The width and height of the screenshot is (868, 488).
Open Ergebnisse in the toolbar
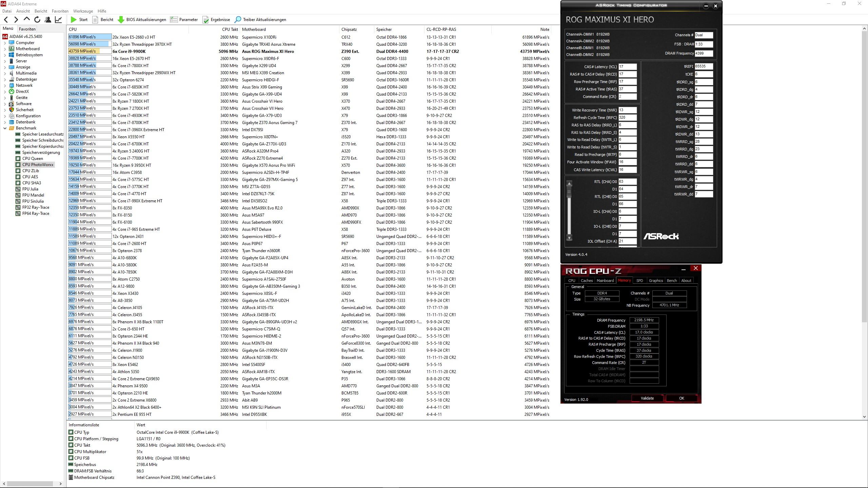click(216, 20)
